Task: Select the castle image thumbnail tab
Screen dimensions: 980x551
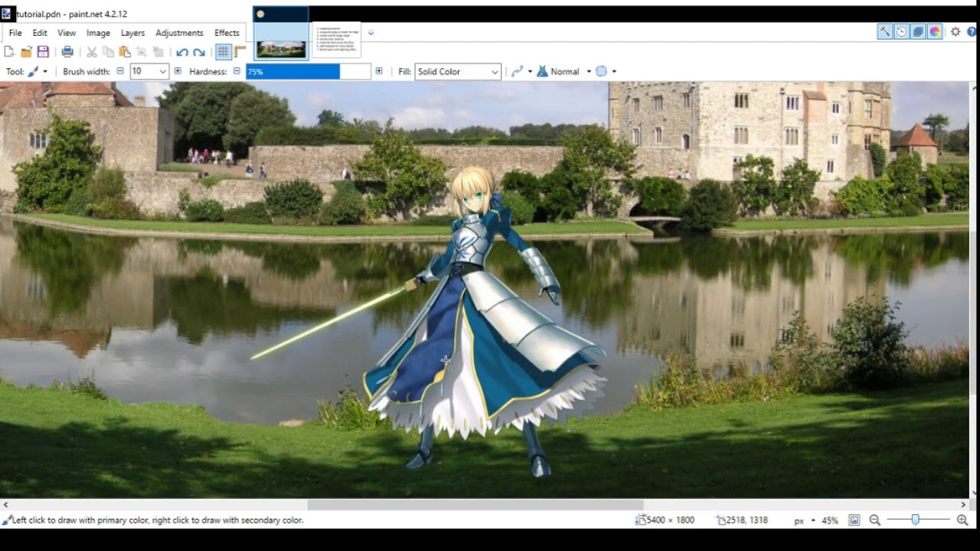Action: [281, 33]
